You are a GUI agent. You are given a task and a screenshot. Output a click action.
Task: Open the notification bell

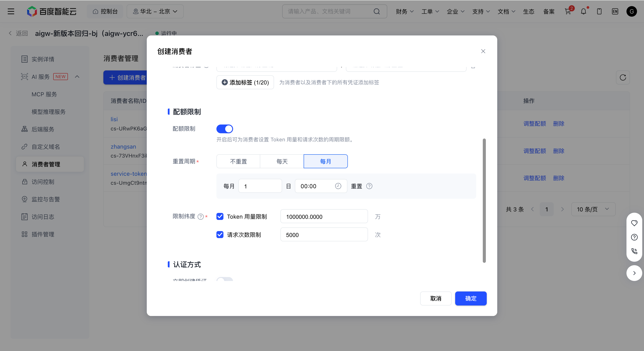pos(583,12)
